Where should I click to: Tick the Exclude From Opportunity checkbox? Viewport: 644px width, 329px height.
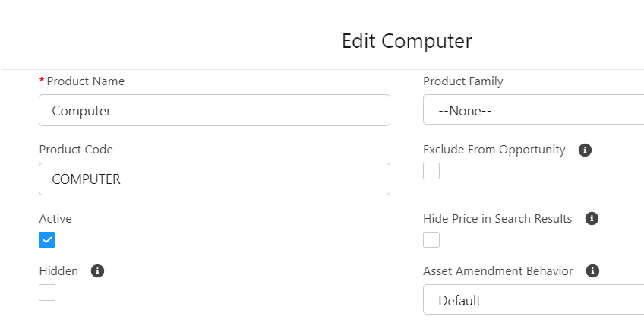click(431, 171)
